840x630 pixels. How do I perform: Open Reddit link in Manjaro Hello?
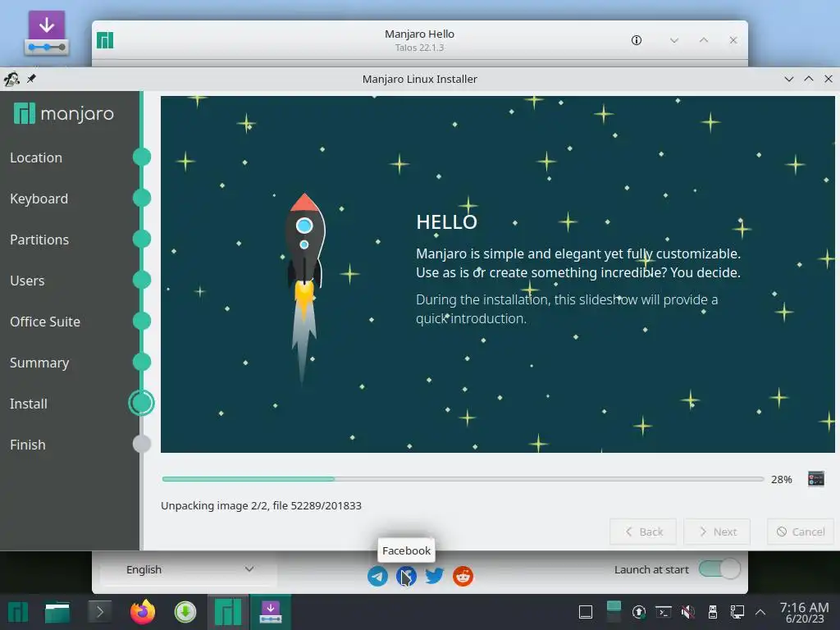pyautogui.click(x=463, y=577)
